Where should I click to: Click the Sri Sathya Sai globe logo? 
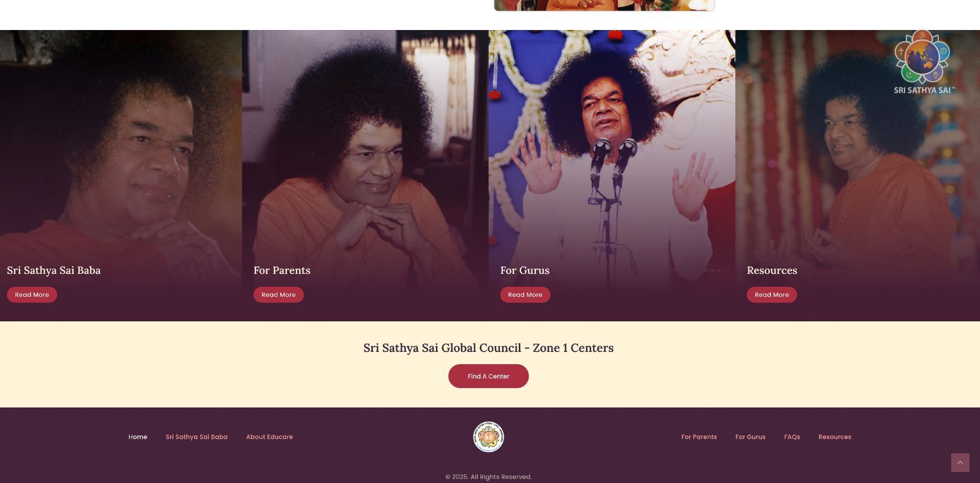(x=924, y=62)
